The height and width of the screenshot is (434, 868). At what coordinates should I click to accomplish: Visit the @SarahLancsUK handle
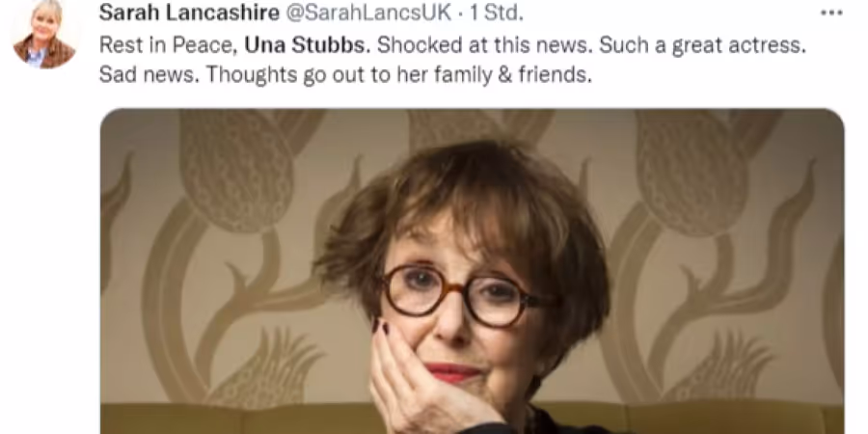coord(368,14)
